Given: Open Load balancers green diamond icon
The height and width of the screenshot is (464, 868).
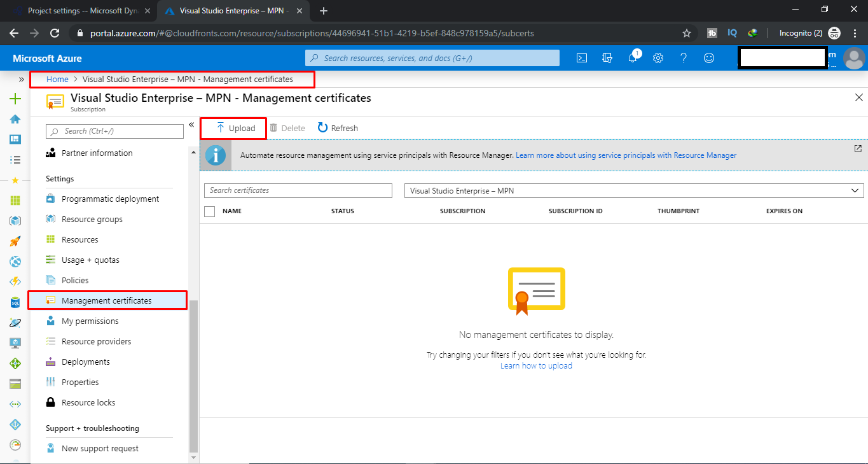Looking at the screenshot, I should (x=15, y=363).
